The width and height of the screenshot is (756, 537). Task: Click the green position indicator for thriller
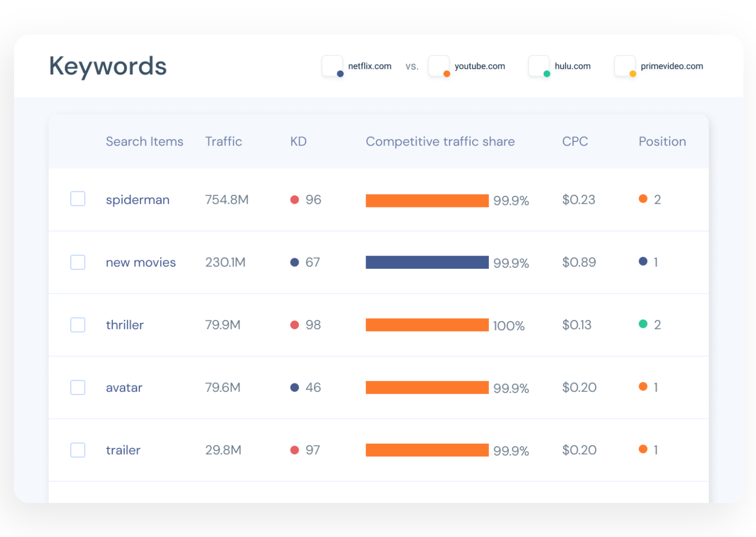coord(643,324)
